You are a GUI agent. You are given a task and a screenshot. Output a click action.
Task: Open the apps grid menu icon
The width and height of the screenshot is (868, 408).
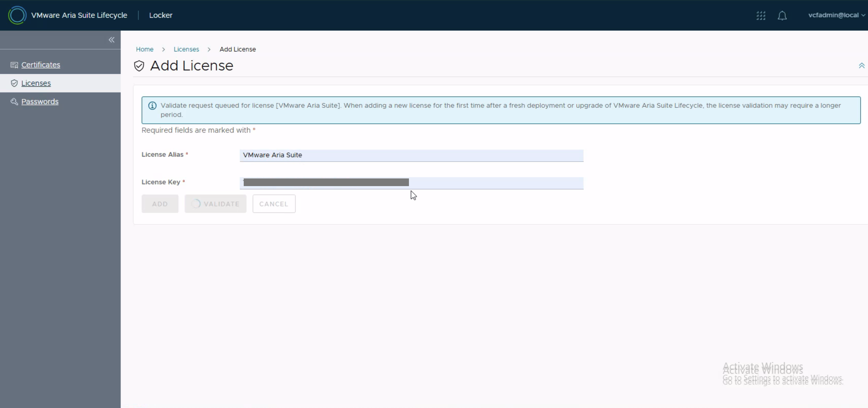761,16
